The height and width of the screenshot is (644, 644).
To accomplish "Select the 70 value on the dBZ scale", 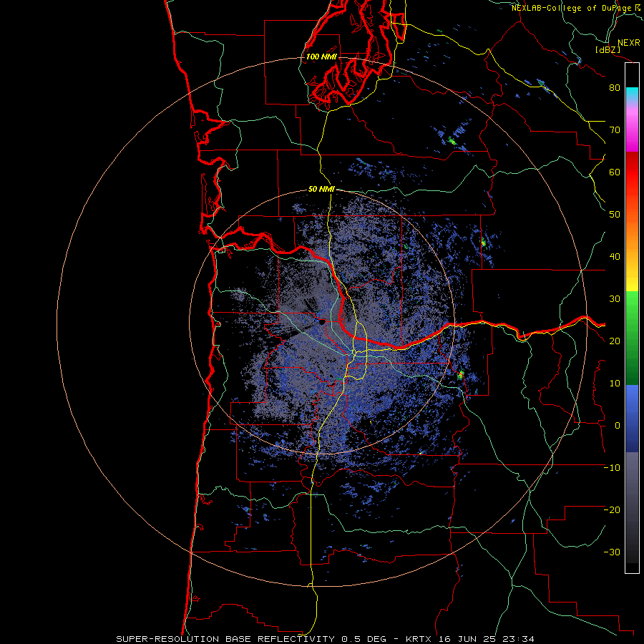I will 615,130.
